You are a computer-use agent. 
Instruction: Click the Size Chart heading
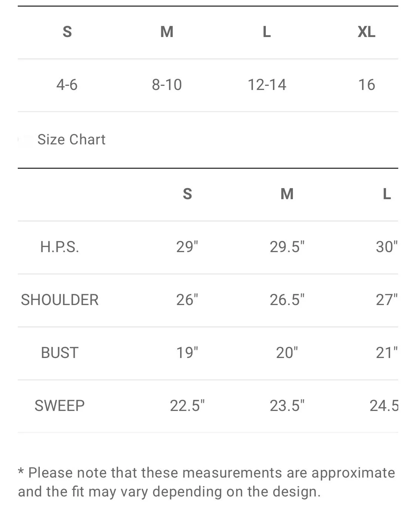pos(71,140)
